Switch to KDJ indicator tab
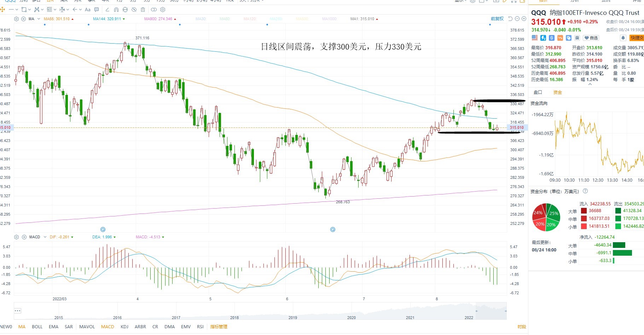 [x=124, y=327]
